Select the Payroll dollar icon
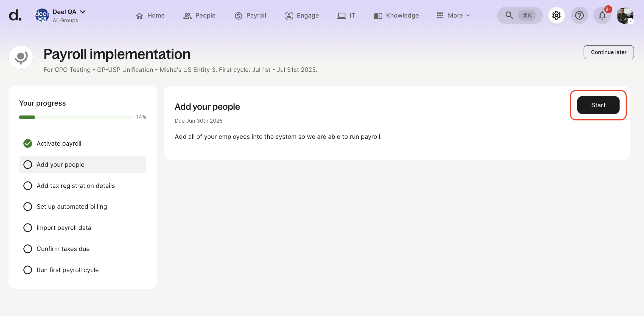 pyautogui.click(x=238, y=16)
